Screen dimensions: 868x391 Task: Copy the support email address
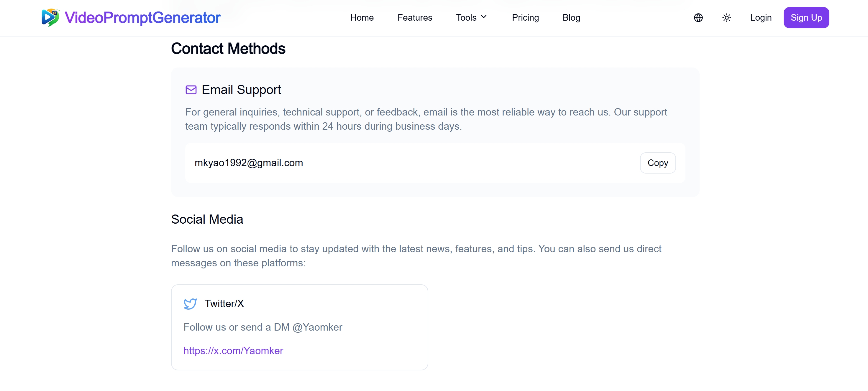tap(657, 163)
